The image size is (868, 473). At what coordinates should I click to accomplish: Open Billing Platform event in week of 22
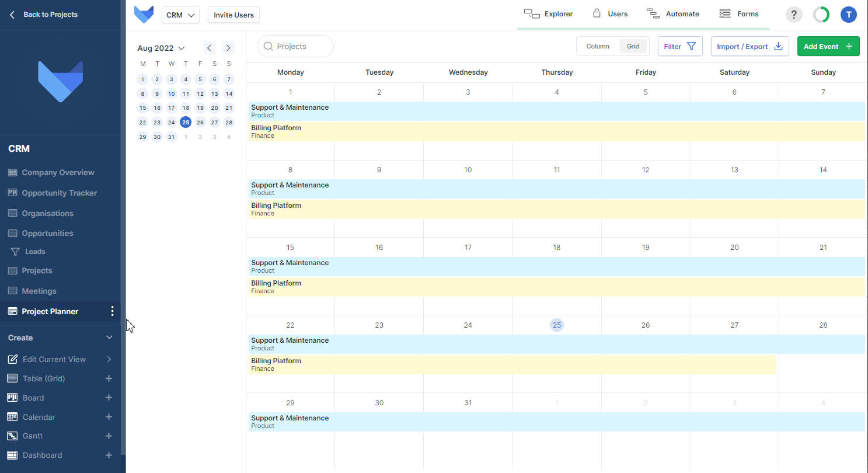tap(513, 364)
